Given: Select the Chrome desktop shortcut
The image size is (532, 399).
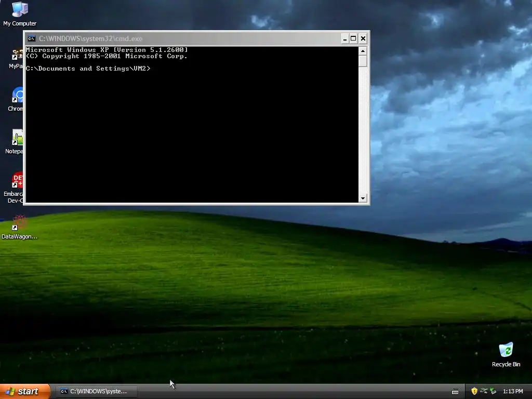Looking at the screenshot, I should tap(16, 99).
